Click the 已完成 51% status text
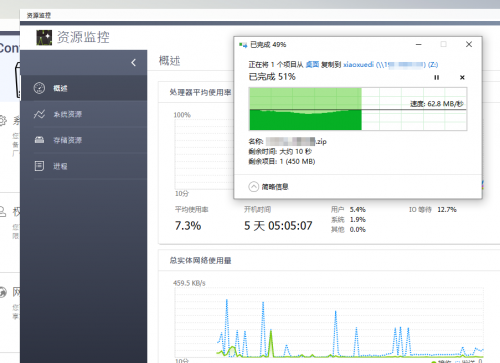The width and height of the screenshot is (500, 363). click(x=272, y=77)
